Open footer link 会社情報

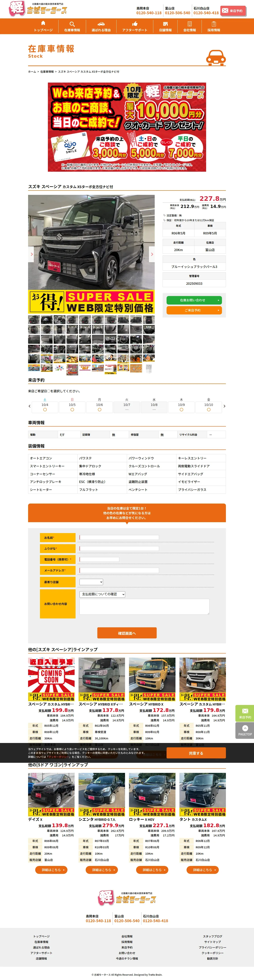click(x=127, y=937)
